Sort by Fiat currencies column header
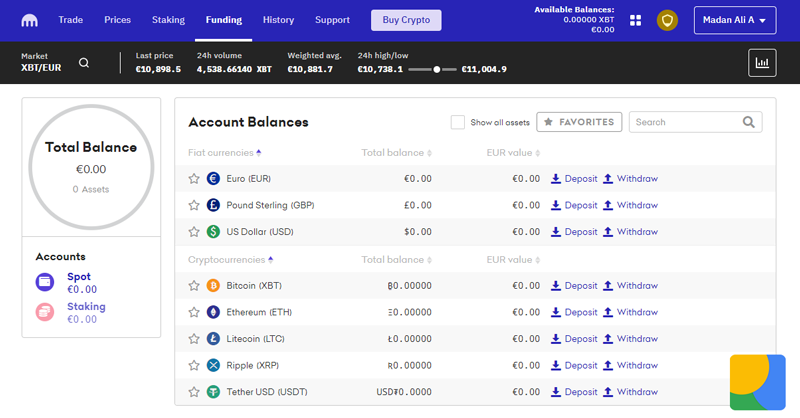The height and width of the screenshot is (418, 800). pos(224,153)
